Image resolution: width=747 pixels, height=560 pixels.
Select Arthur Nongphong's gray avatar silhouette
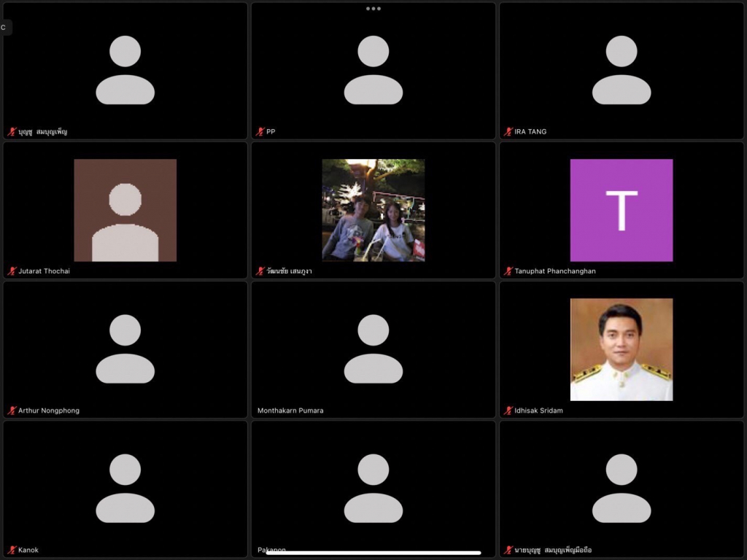[125, 349]
